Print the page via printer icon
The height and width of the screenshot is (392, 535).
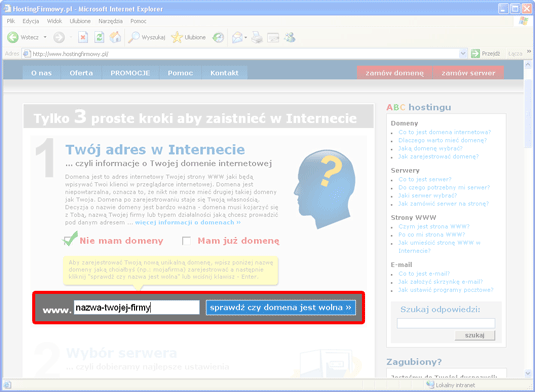(x=257, y=37)
